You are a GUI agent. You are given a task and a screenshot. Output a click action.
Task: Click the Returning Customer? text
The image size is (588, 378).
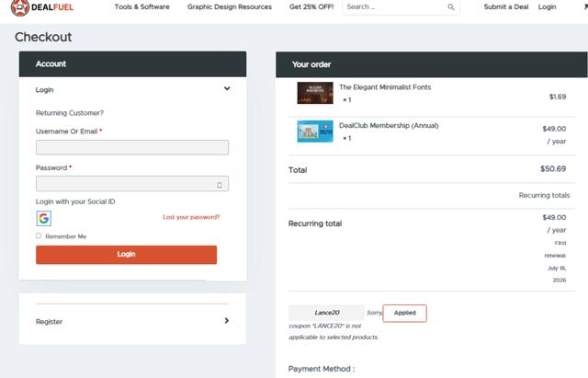tap(70, 113)
